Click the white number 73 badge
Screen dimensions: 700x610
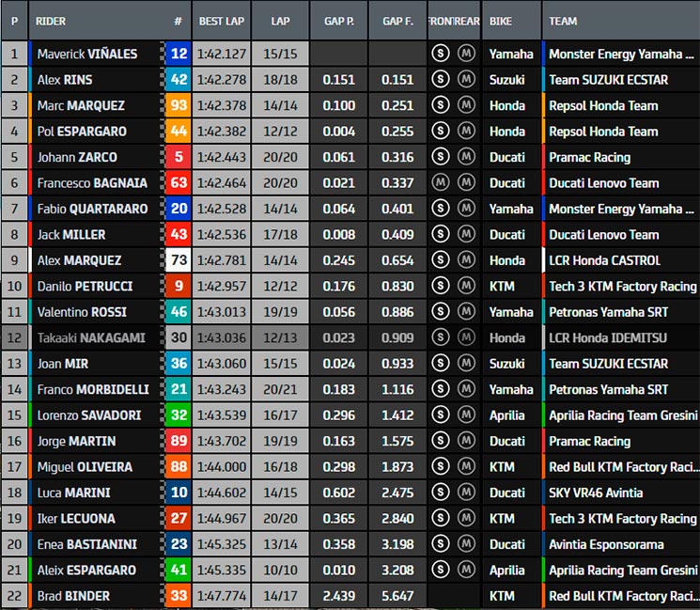179,260
